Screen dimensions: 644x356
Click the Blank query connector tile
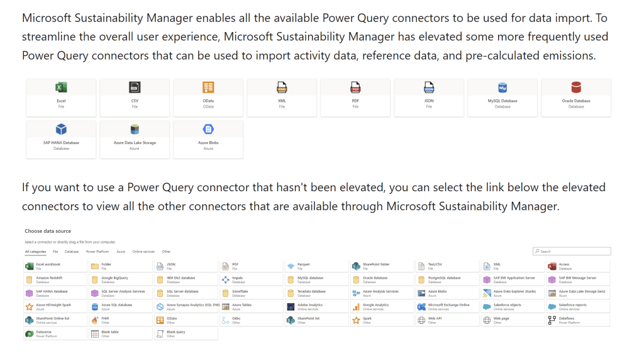(x=186, y=333)
